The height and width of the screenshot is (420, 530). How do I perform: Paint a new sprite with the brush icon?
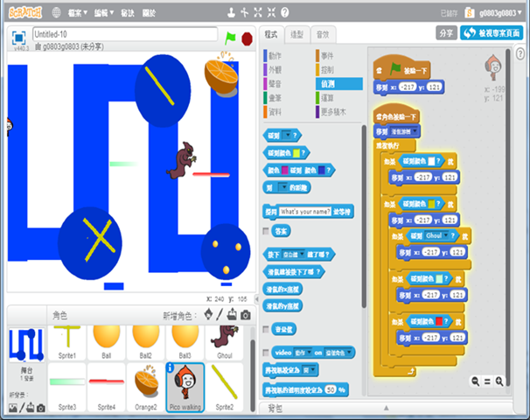click(x=220, y=314)
